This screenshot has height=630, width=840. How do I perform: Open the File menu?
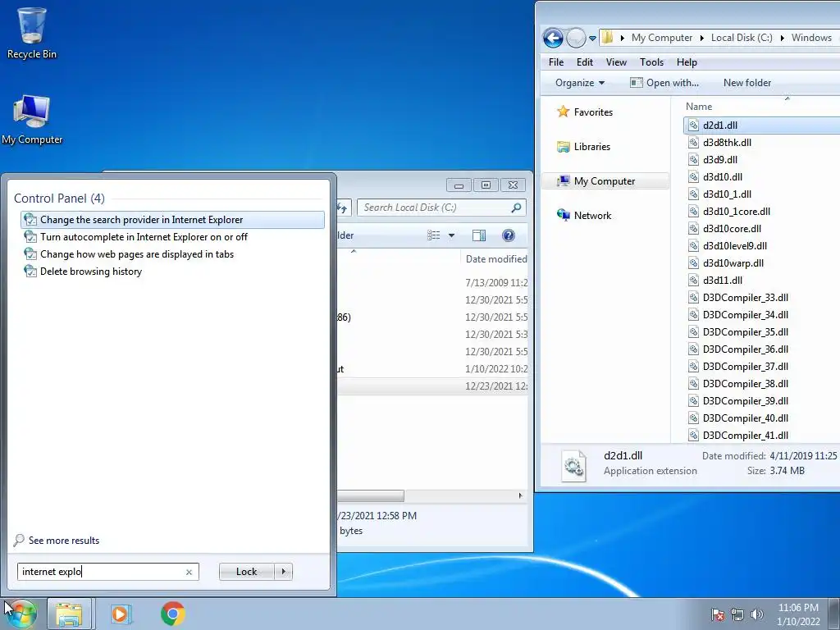(556, 62)
